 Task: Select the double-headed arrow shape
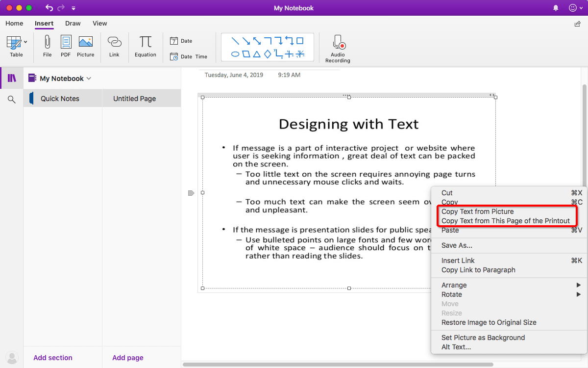257,41
